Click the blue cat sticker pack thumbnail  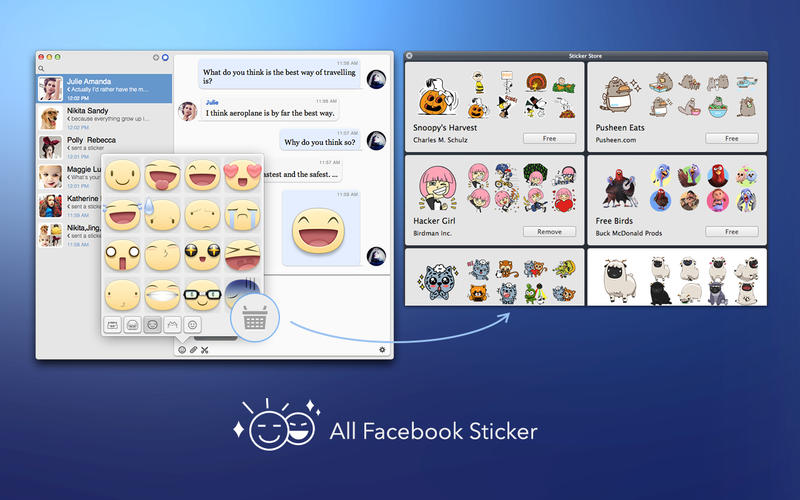pos(438,281)
